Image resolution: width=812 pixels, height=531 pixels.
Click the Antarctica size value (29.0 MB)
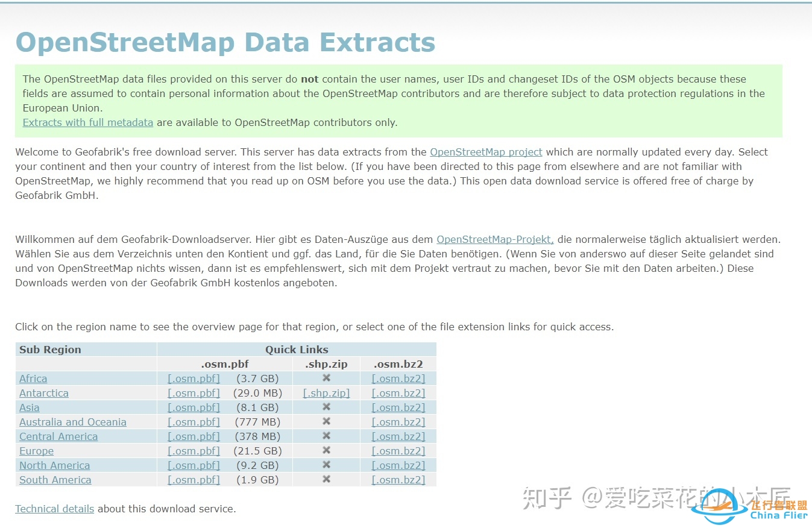[x=257, y=393]
